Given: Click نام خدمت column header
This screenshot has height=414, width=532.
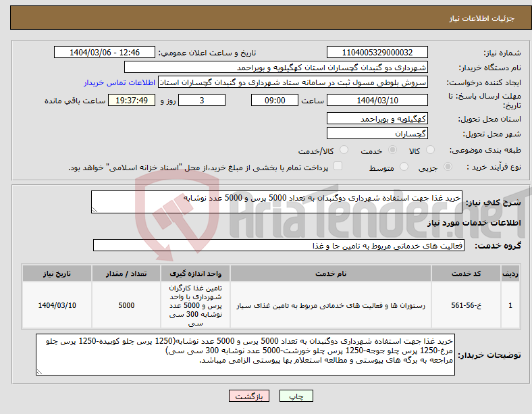Looking at the screenshot, I should point(330,274).
